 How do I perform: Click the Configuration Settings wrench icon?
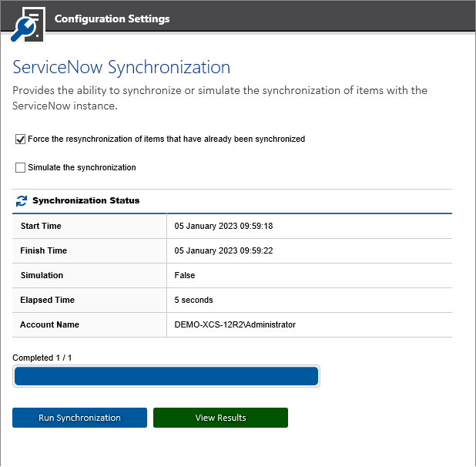[28, 25]
